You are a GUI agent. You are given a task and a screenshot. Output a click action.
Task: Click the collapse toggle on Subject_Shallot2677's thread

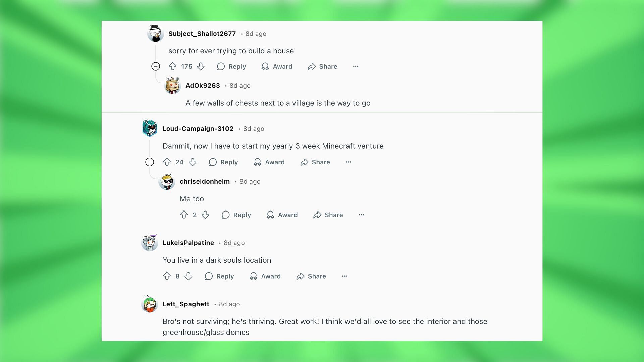(x=155, y=66)
